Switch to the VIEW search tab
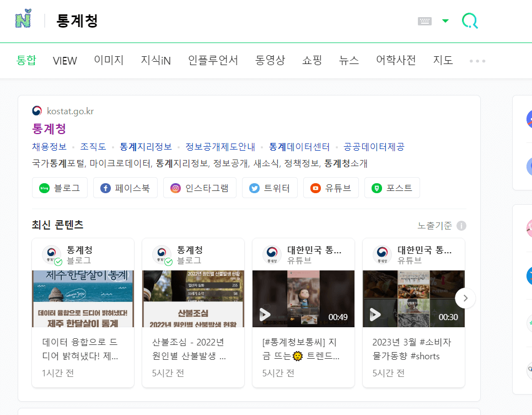 click(x=65, y=61)
